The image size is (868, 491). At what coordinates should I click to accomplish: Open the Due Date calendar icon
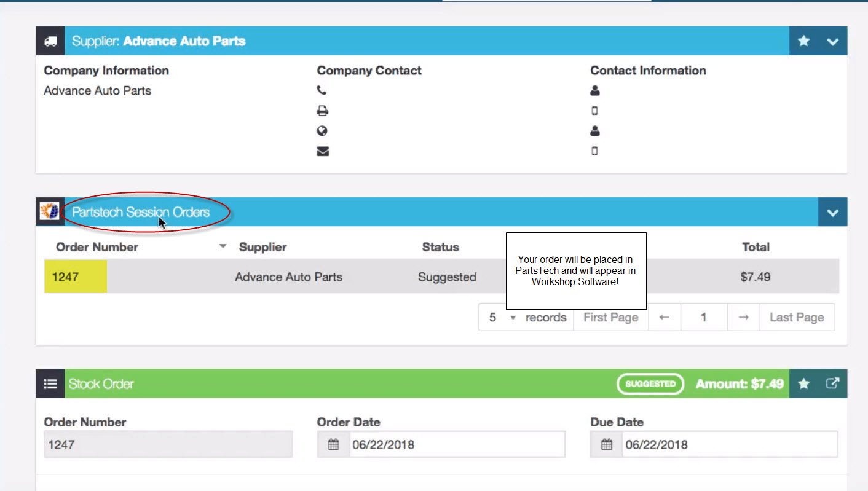pyautogui.click(x=607, y=444)
